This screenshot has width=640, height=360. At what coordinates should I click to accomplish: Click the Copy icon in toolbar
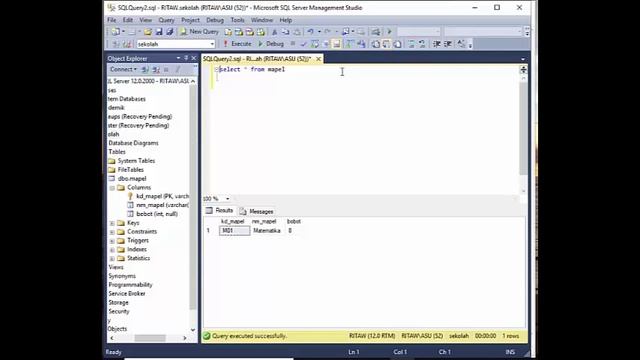tap(286, 32)
